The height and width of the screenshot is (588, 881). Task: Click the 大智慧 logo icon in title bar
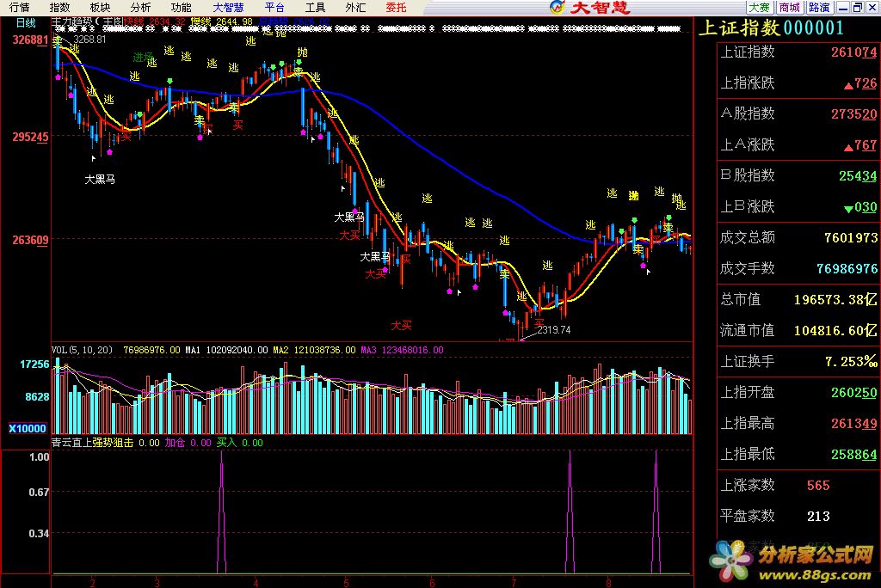coord(557,7)
